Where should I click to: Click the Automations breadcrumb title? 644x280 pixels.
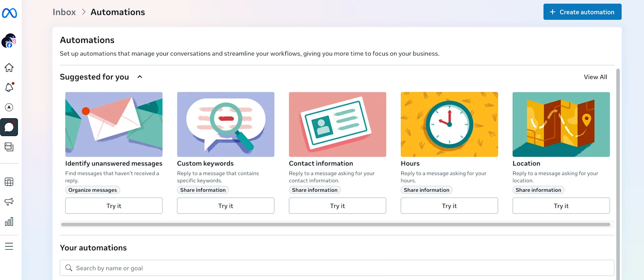[118, 12]
